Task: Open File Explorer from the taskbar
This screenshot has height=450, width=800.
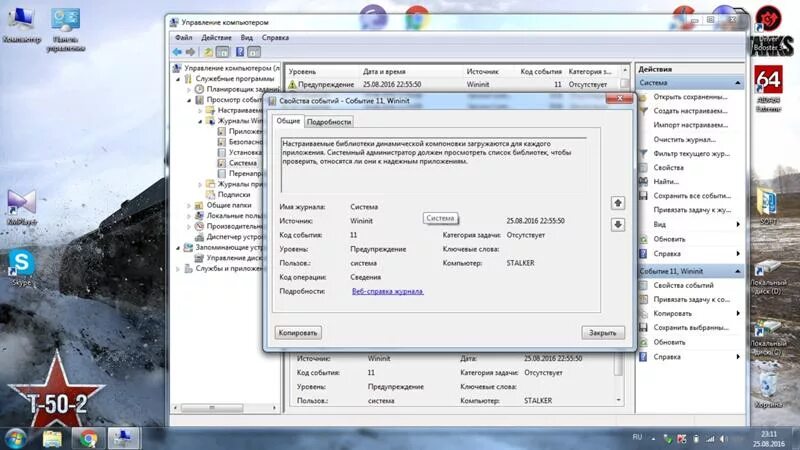Action: [52, 438]
